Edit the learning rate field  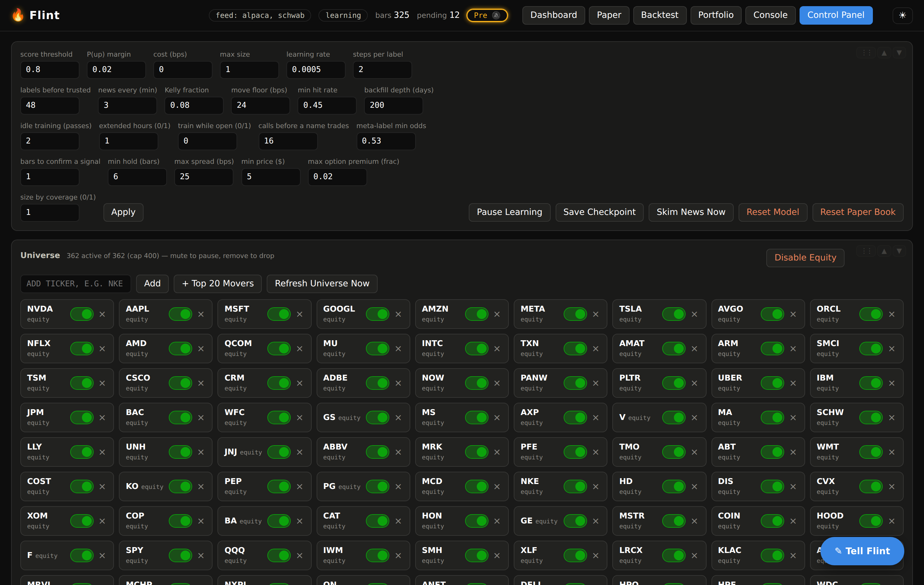pos(316,70)
